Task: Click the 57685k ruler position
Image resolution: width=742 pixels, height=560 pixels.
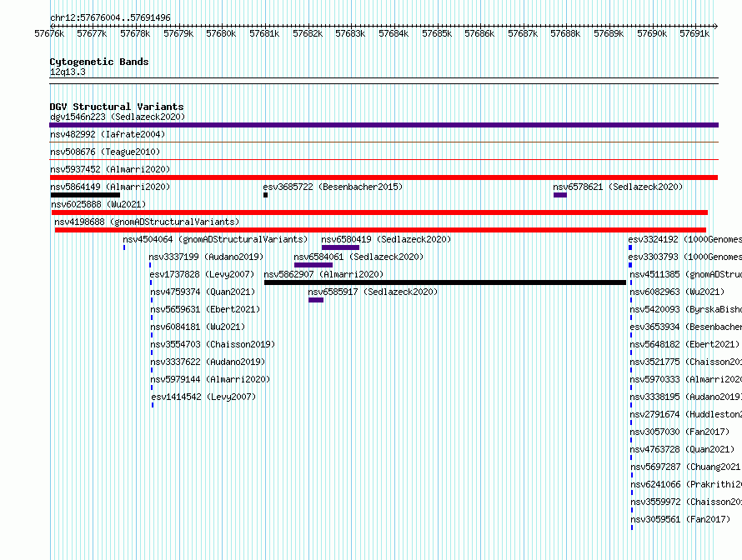Action: coord(437,33)
